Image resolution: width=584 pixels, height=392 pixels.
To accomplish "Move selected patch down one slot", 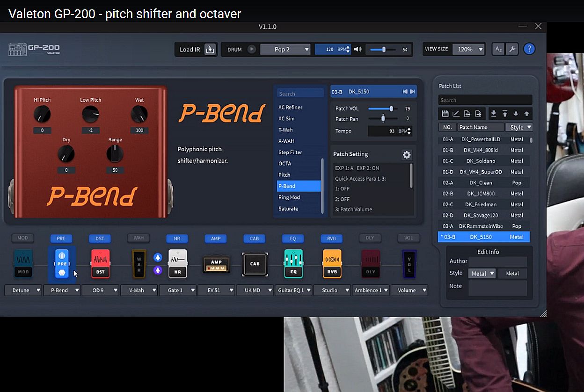I will click(516, 114).
